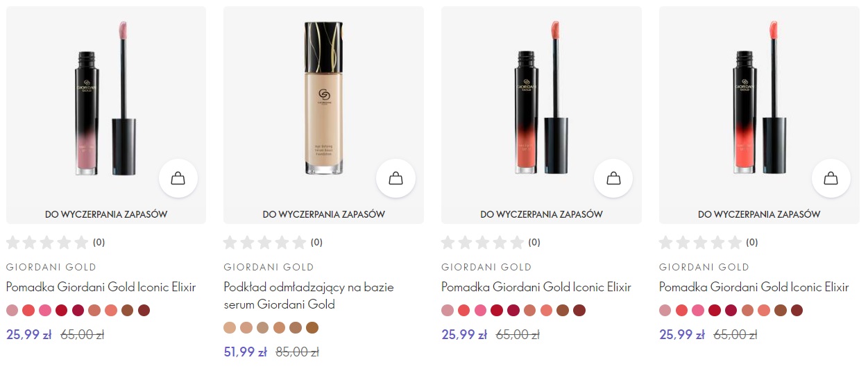Select lightest pink swatch of first lipstick
This screenshot has height=371, width=868.
12,310
